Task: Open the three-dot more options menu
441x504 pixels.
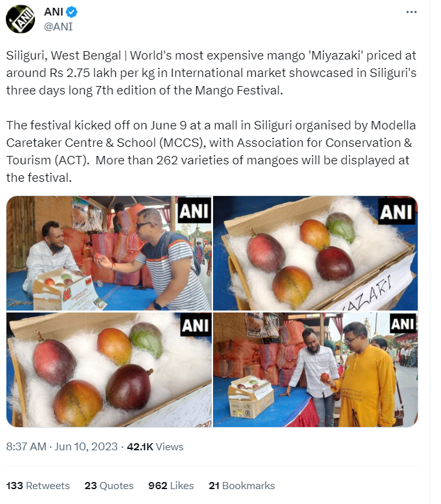Action: pyautogui.click(x=411, y=12)
